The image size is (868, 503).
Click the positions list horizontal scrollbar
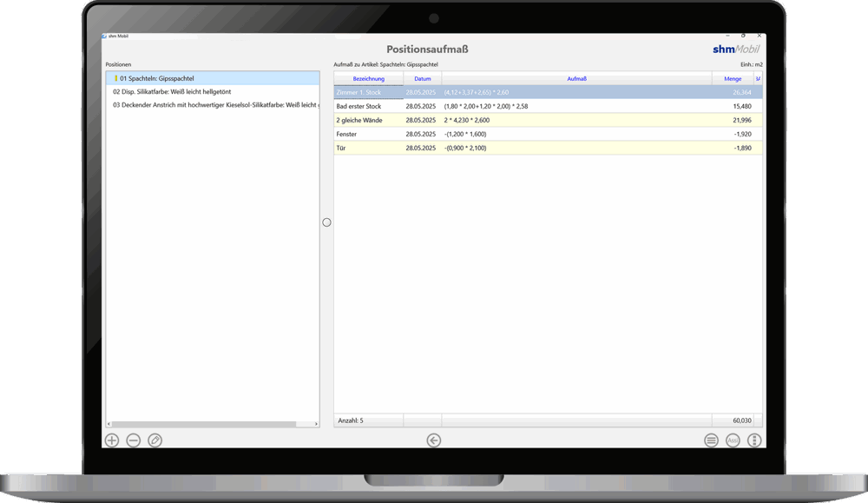[208, 424]
